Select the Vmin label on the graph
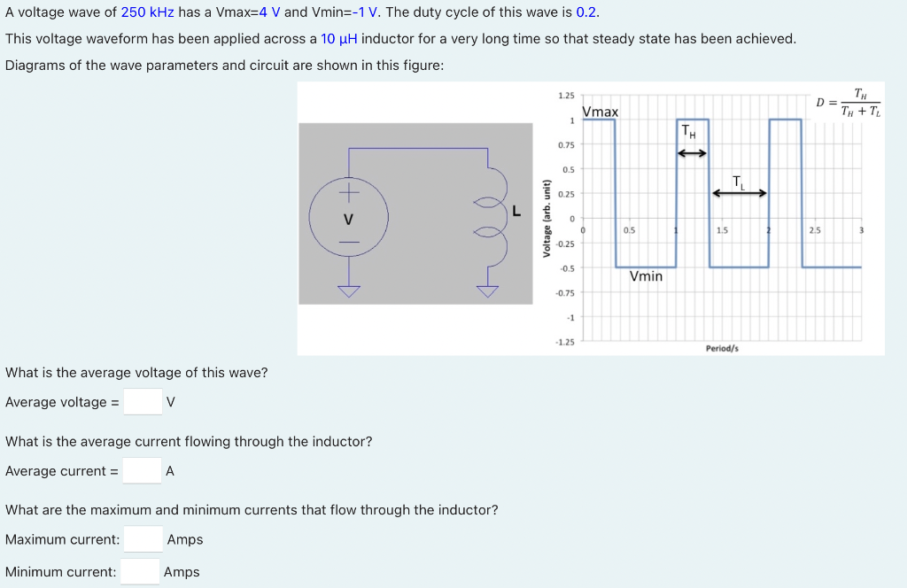Viewport: 907px width, 588px height. [x=646, y=276]
